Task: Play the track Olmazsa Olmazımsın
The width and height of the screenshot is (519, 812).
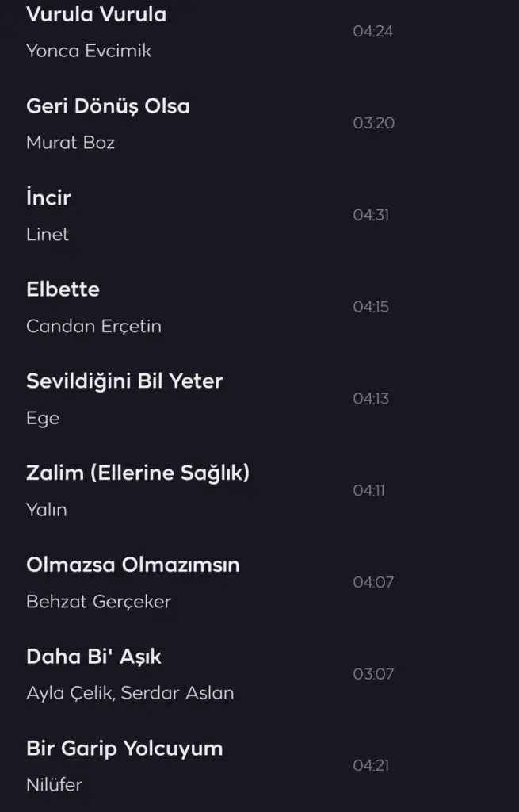Action: (x=132, y=565)
